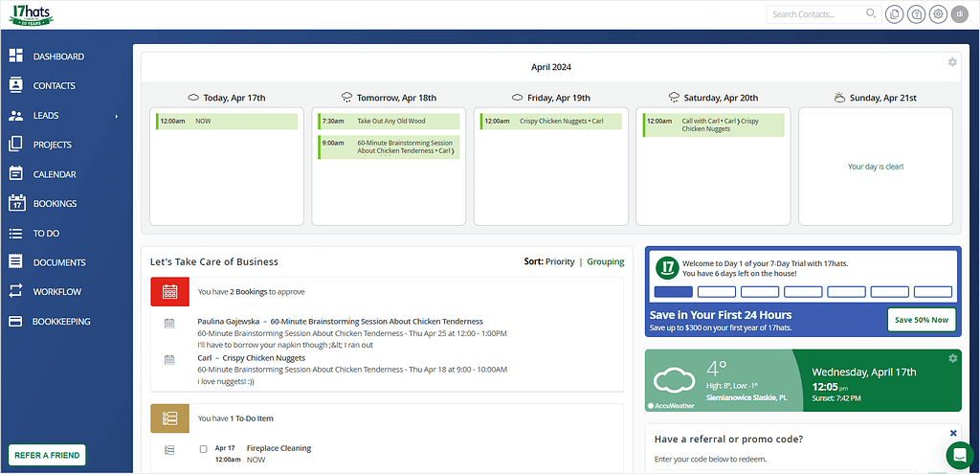The width and height of the screenshot is (980, 474).
Task: Sort tasks by Priority
Action: click(x=560, y=262)
